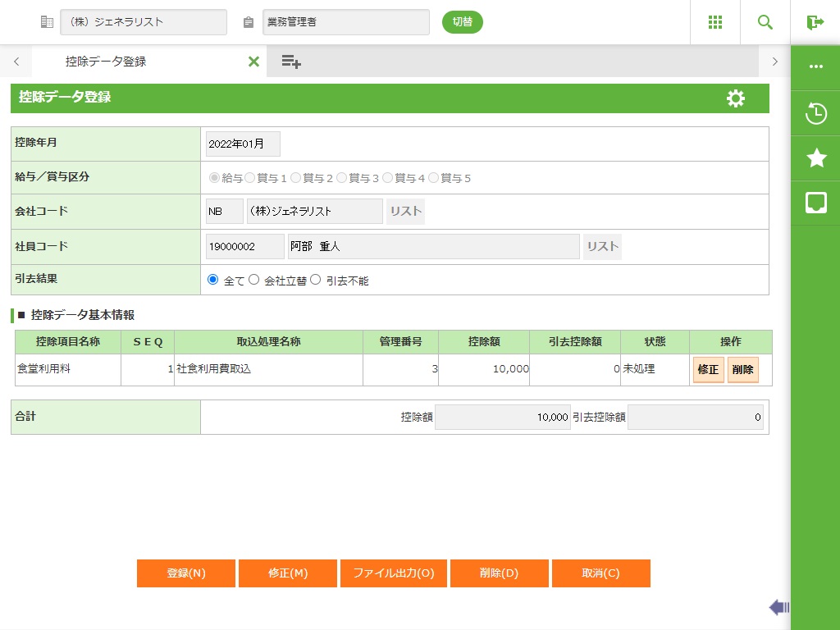Select the 会社立替 radio button

[254, 280]
